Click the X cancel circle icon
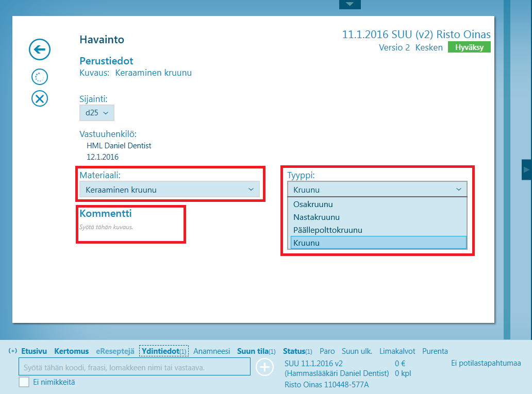The height and width of the screenshot is (394, 532). pyautogui.click(x=40, y=98)
